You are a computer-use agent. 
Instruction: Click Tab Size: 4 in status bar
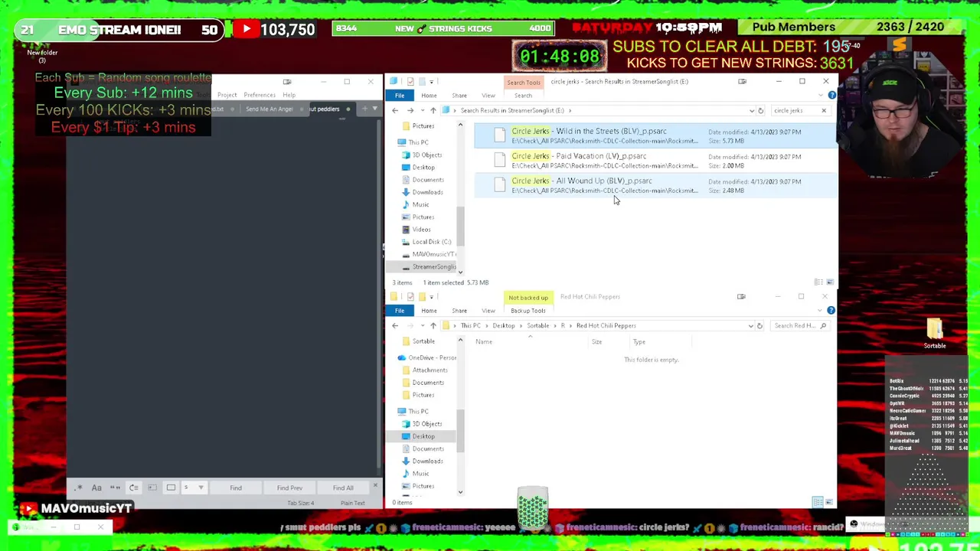click(x=301, y=503)
